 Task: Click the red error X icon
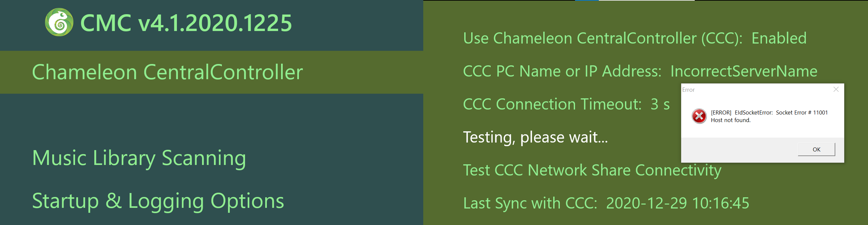click(699, 116)
